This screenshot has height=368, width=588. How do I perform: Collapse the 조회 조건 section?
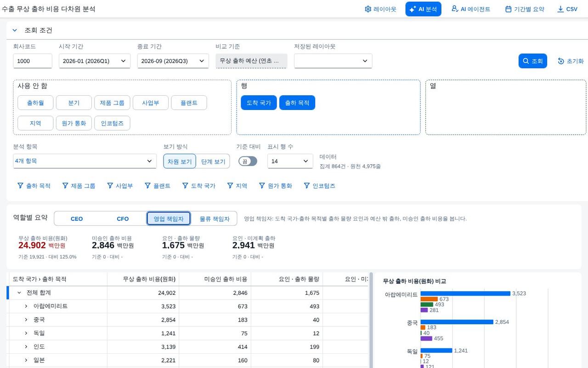(15, 30)
